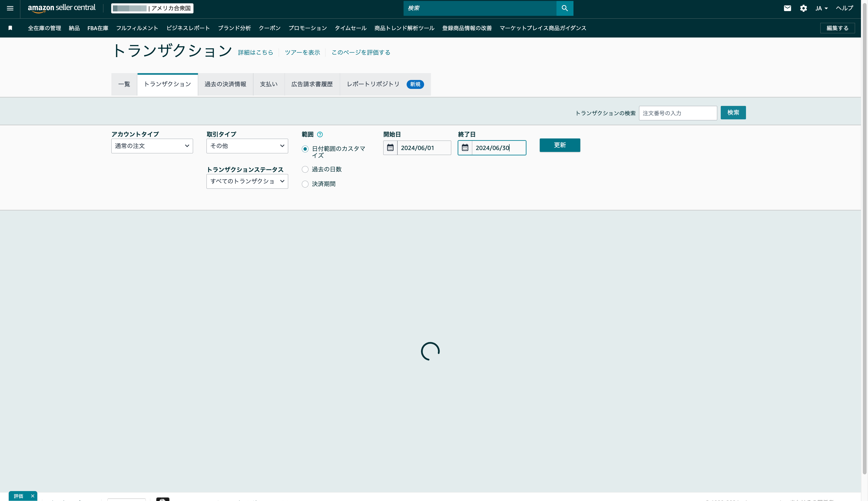Switch to the 一覧 tab

(124, 84)
